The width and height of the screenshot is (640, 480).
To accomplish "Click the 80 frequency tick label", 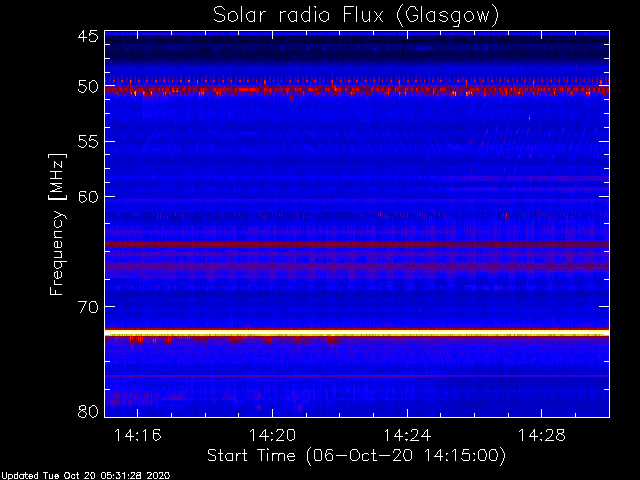I will (88, 411).
